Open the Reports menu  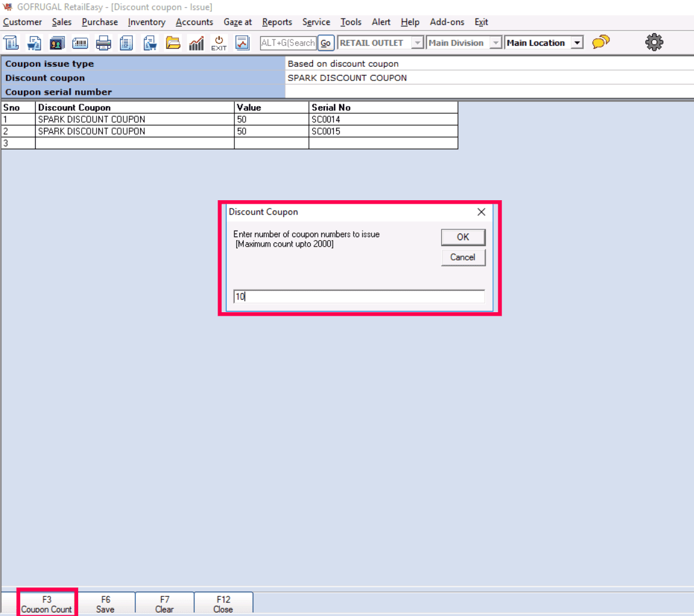click(x=277, y=22)
